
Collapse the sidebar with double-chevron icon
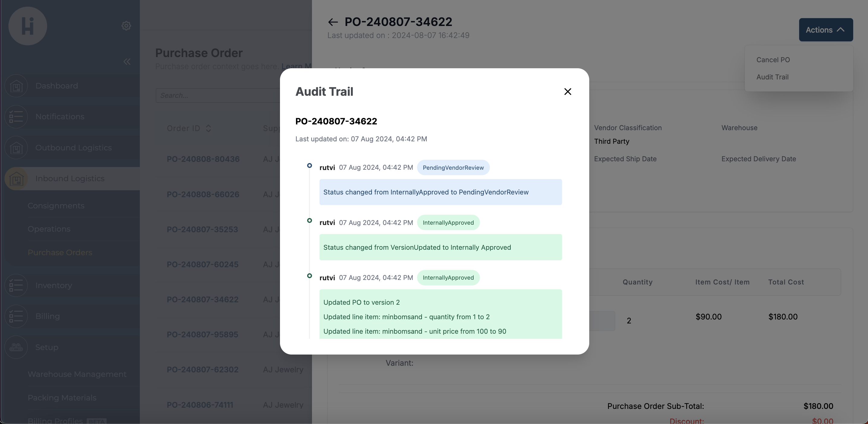tap(127, 62)
